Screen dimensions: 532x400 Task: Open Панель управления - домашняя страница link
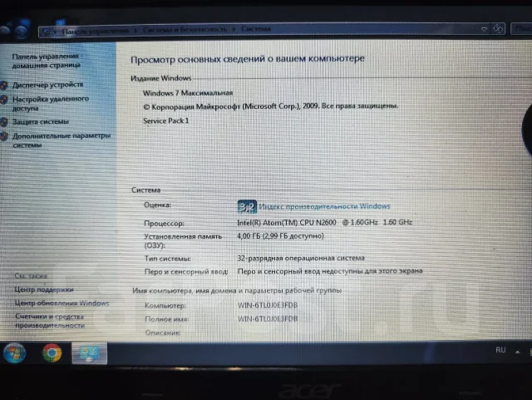pyautogui.click(x=47, y=61)
